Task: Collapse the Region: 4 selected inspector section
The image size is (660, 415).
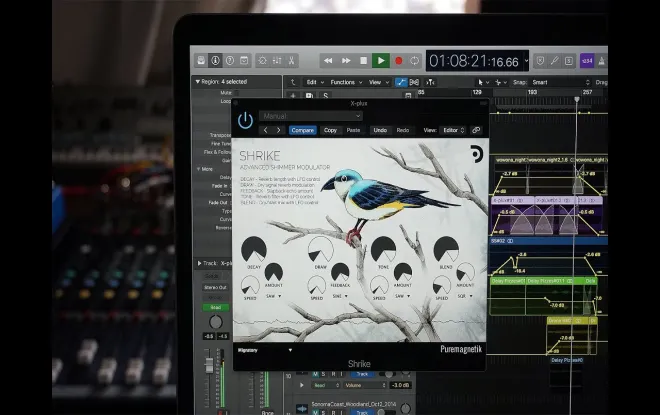Action: 197,82
